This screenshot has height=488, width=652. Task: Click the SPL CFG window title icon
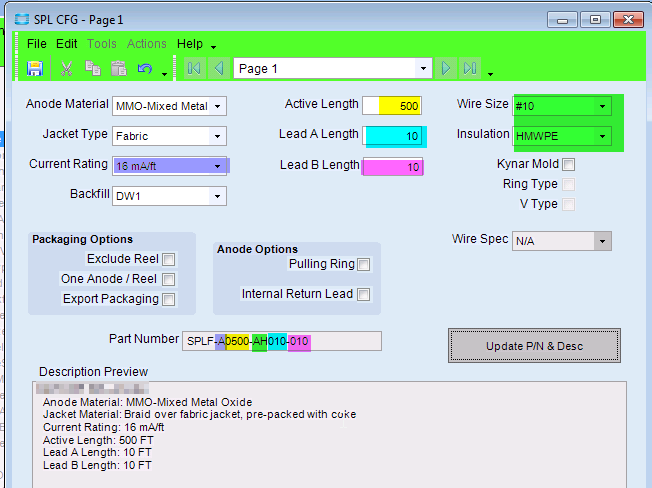[x=22, y=20]
